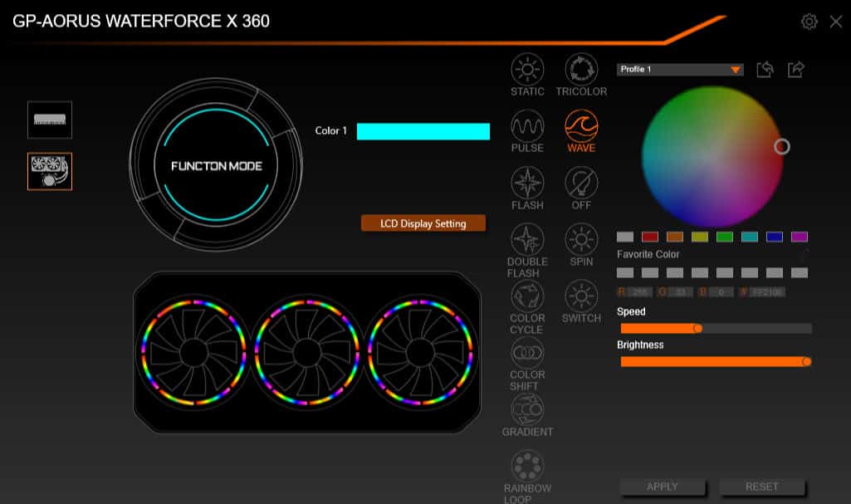Click the color wheel center
Viewport: 851px width, 504px height.
712,157
